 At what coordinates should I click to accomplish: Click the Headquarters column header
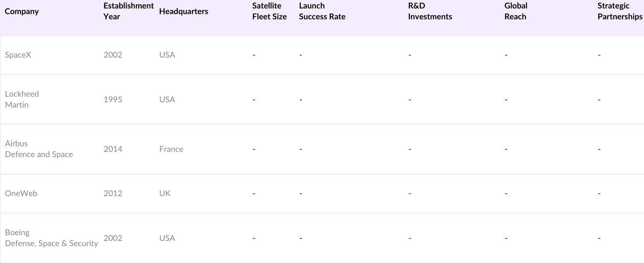click(x=184, y=11)
